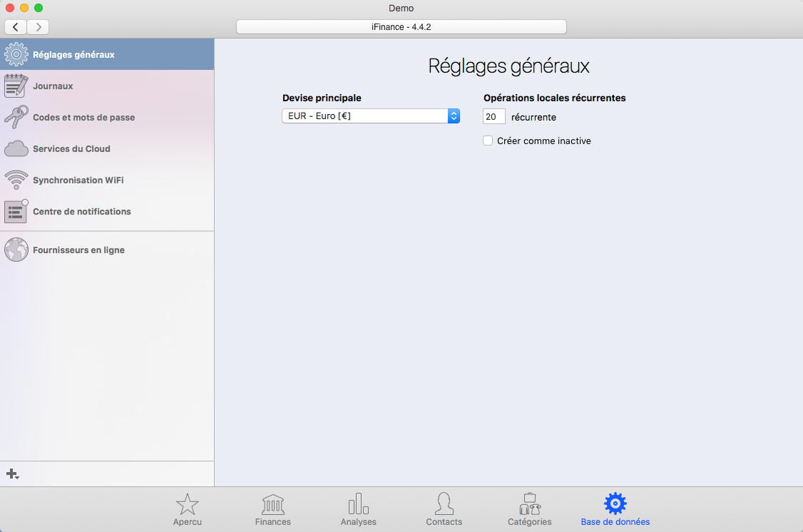Click the Synchronisation WiFi signal icon
The image size is (803, 532).
click(x=16, y=180)
